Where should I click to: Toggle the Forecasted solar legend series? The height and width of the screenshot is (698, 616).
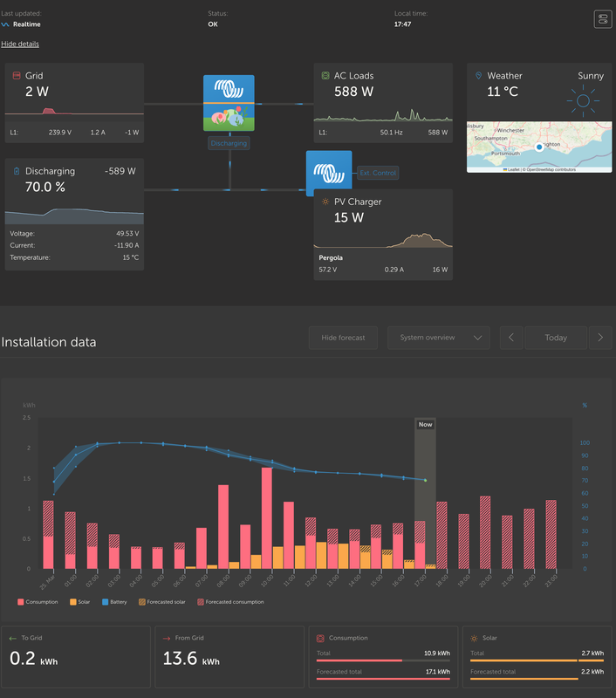coord(162,602)
